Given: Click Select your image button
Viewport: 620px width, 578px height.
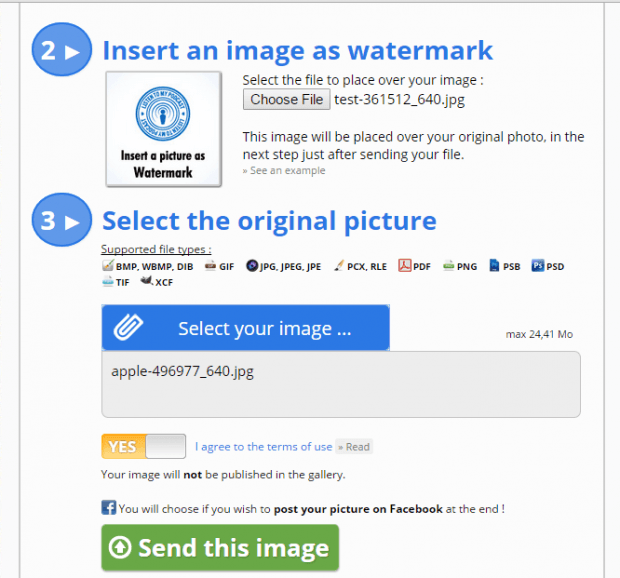Looking at the screenshot, I should 246,327.
